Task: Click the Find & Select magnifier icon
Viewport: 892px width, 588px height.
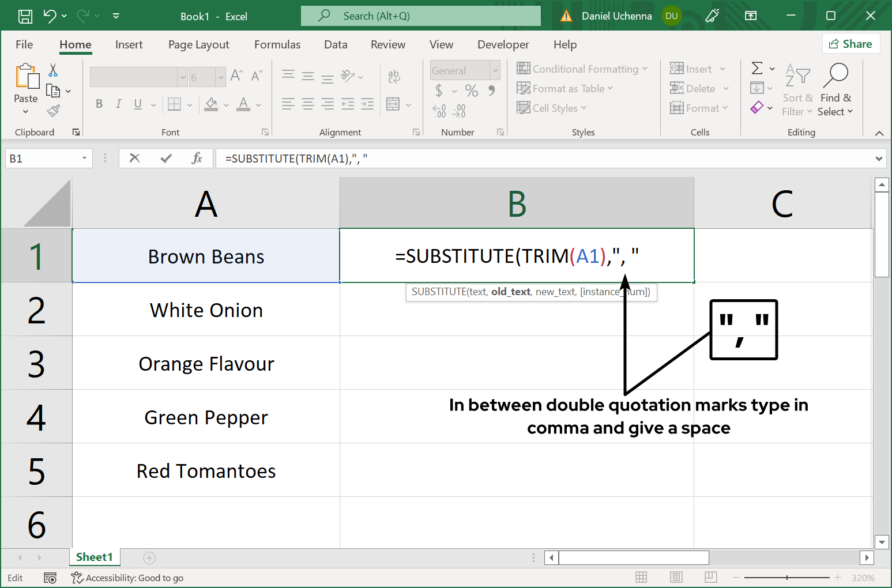Action: tap(835, 75)
